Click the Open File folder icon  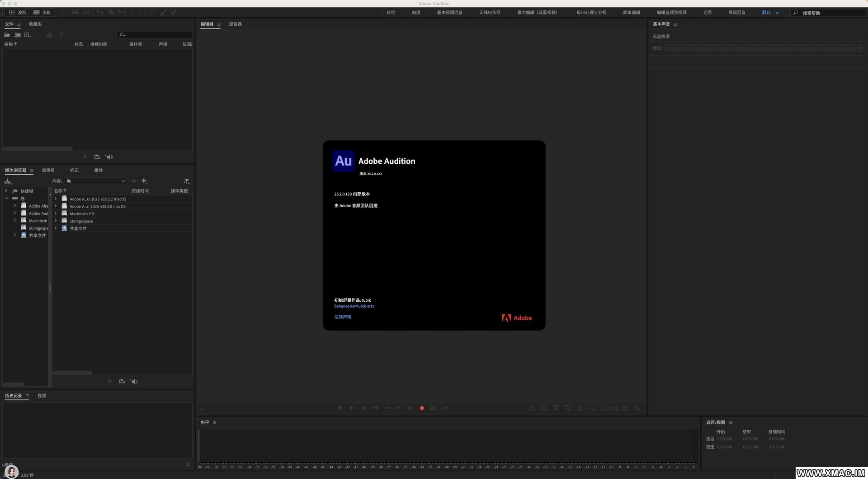[x=7, y=35]
